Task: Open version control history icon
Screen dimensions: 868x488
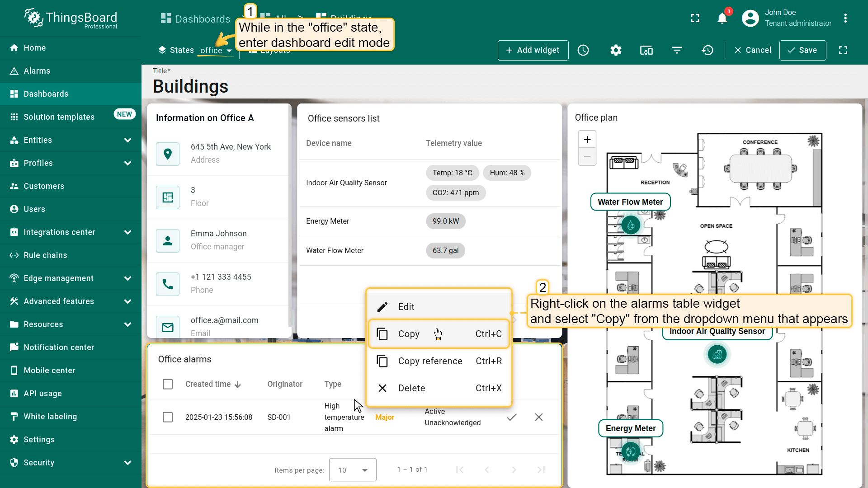Action: pyautogui.click(x=708, y=50)
